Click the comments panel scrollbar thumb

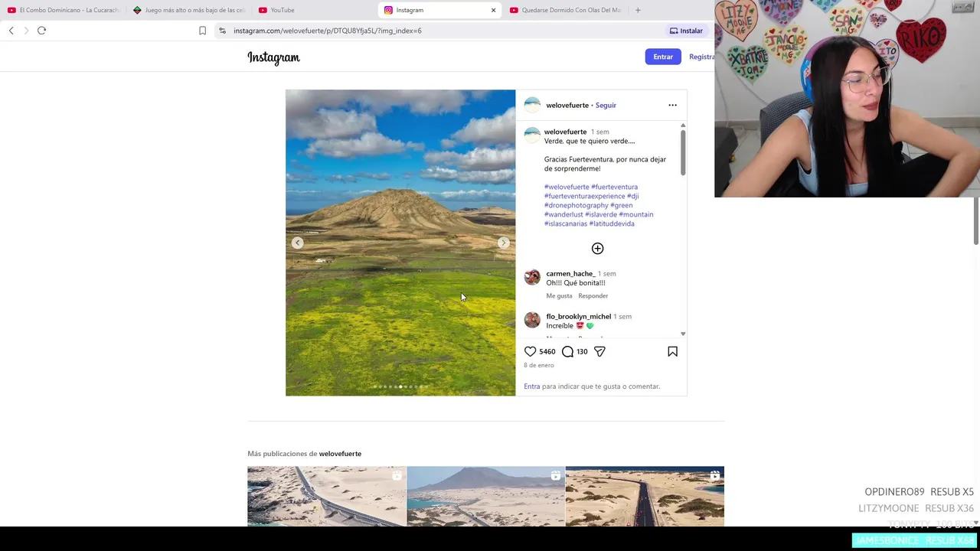(682, 152)
